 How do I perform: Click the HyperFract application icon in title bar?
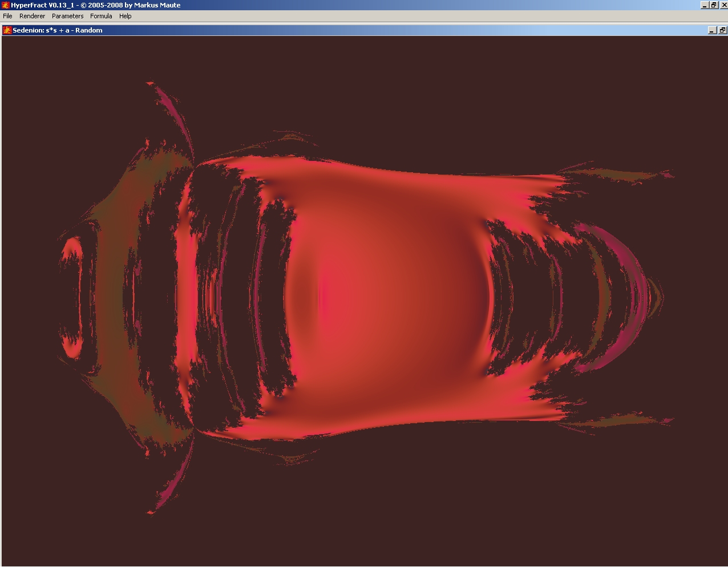point(6,5)
